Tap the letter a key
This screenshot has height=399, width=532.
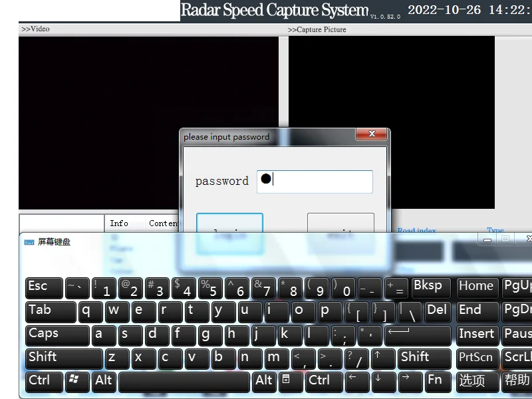[104, 335]
